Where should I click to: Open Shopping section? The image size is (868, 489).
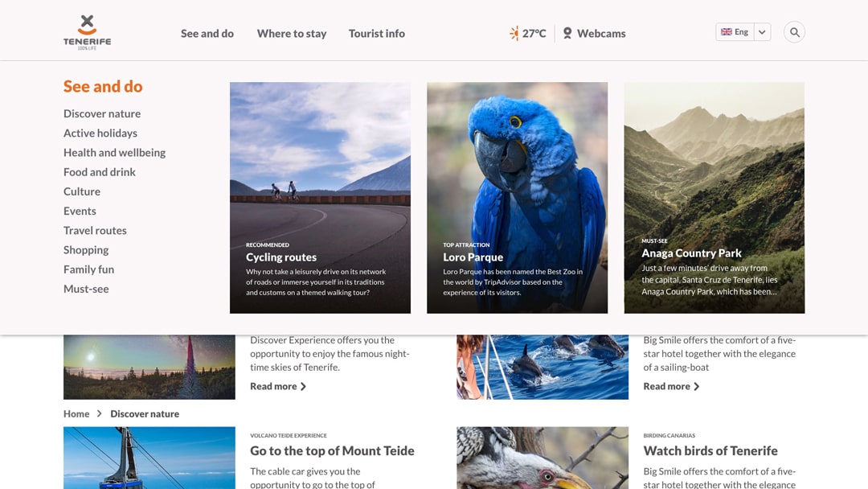tap(86, 250)
